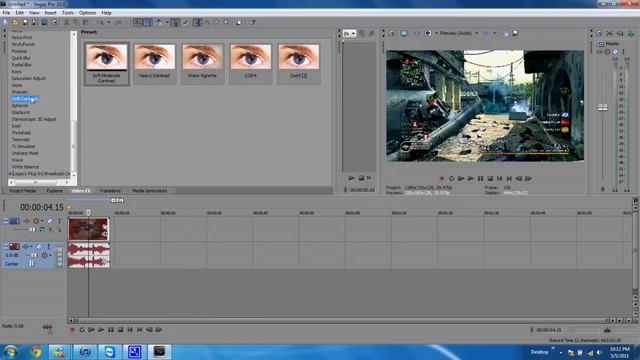Click the Split Screen View icon
This screenshot has height=360, width=640.
(x=427, y=33)
